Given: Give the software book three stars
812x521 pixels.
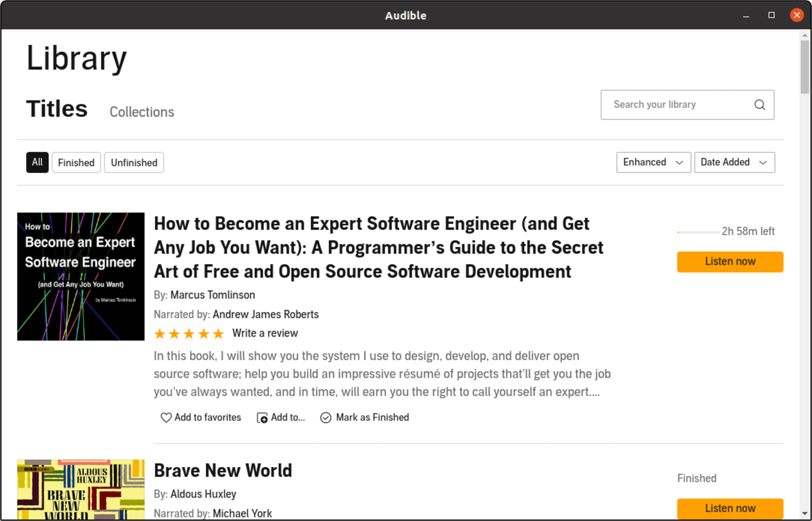Looking at the screenshot, I should pyautogui.click(x=189, y=333).
